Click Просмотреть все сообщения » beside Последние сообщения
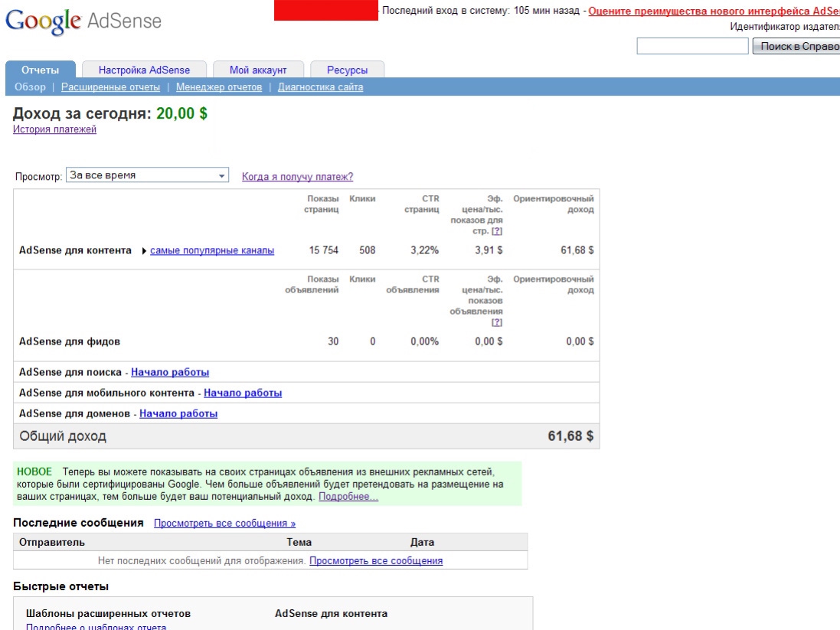Image resolution: width=840 pixels, height=630 pixels. [225, 524]
